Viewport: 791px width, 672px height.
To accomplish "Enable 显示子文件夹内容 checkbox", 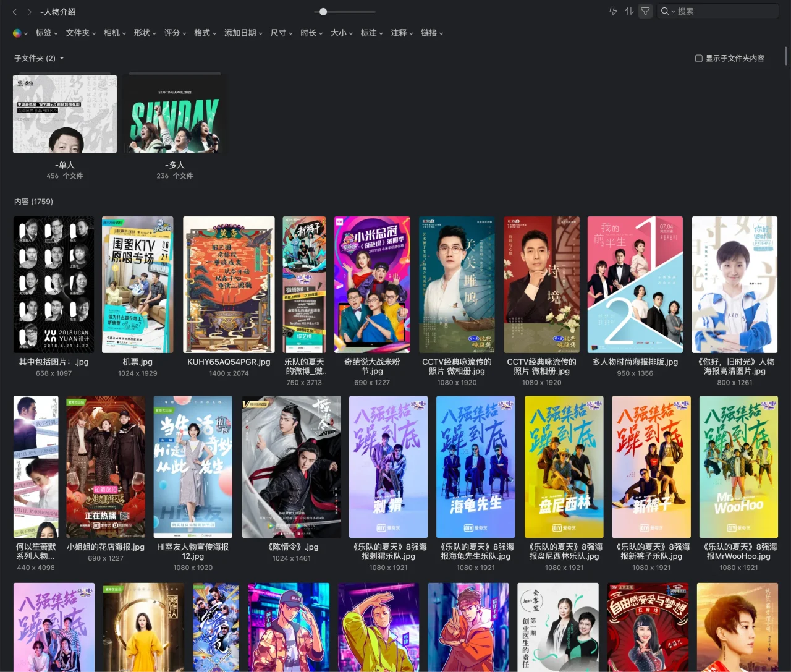I will pos(699,58).
